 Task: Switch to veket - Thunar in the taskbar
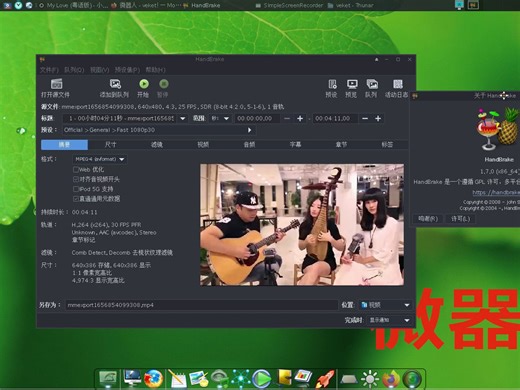coord(351,5)
